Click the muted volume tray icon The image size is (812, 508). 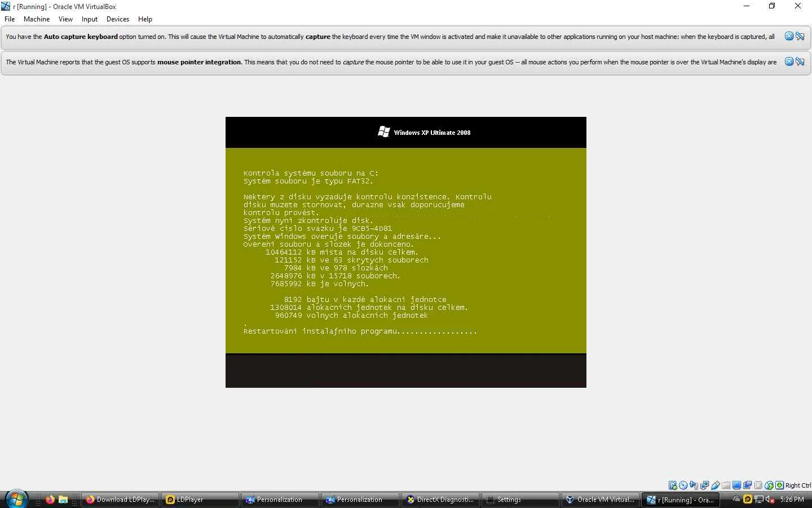(x=770, y=499)
